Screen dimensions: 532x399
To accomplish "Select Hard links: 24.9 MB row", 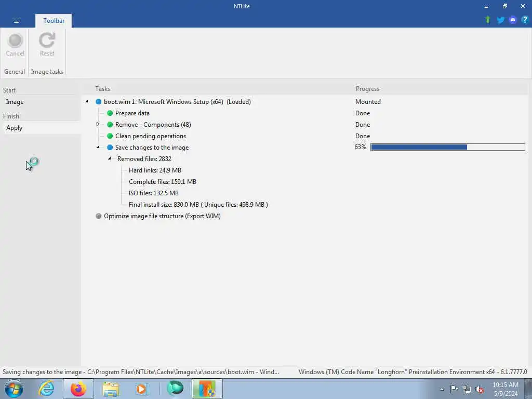I will point(155,170).
